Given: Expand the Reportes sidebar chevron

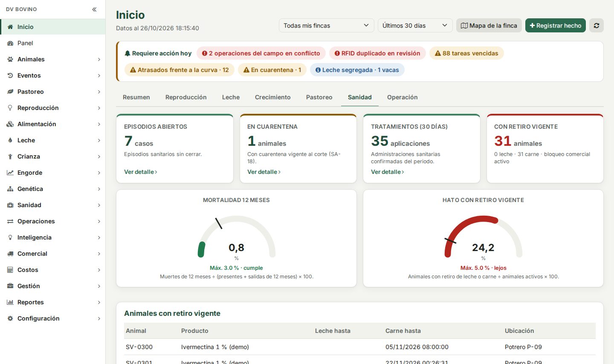Looking at the screenshot, I should click(x=99, y=303).
